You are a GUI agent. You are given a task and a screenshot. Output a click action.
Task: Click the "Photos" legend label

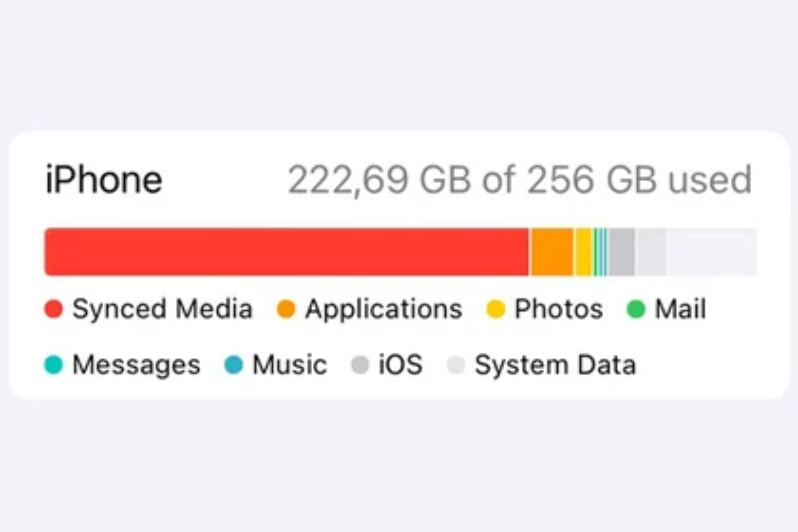click(559, 309)
